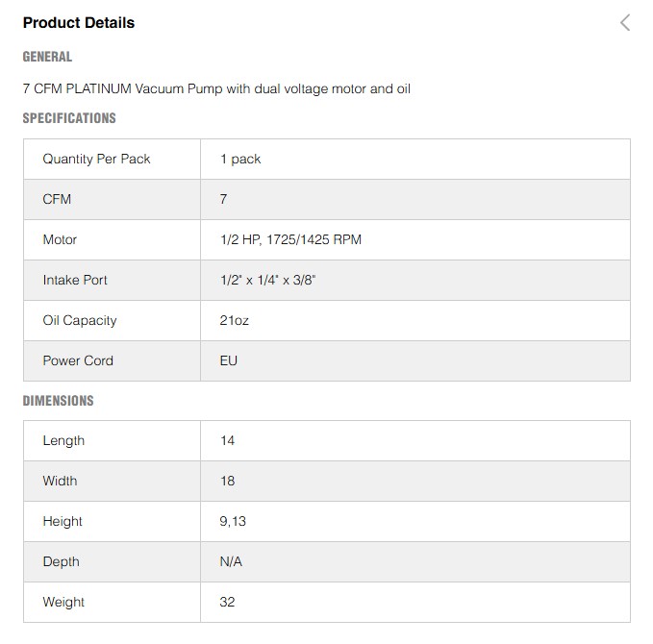Select the Motor row label
653x644 pixels.
(60, 239)
